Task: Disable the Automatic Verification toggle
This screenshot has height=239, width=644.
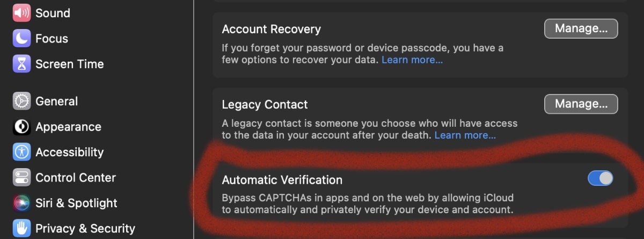Action: click(600, 178)
